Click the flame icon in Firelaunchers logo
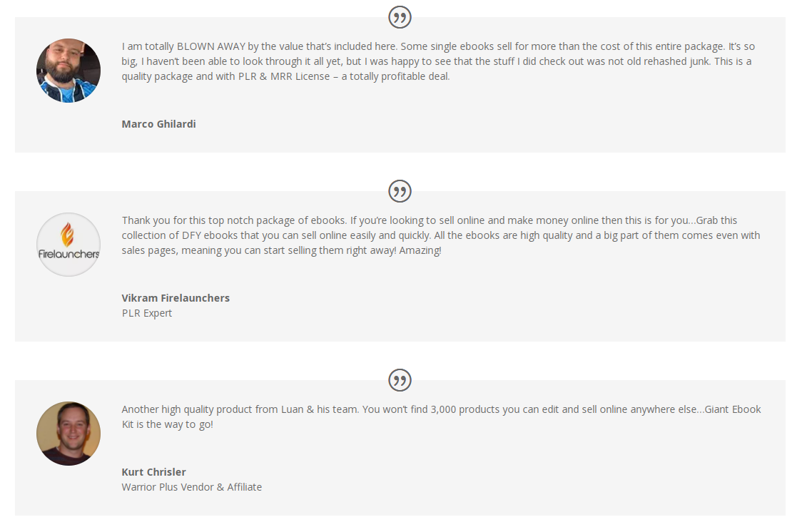 point(67,235)
